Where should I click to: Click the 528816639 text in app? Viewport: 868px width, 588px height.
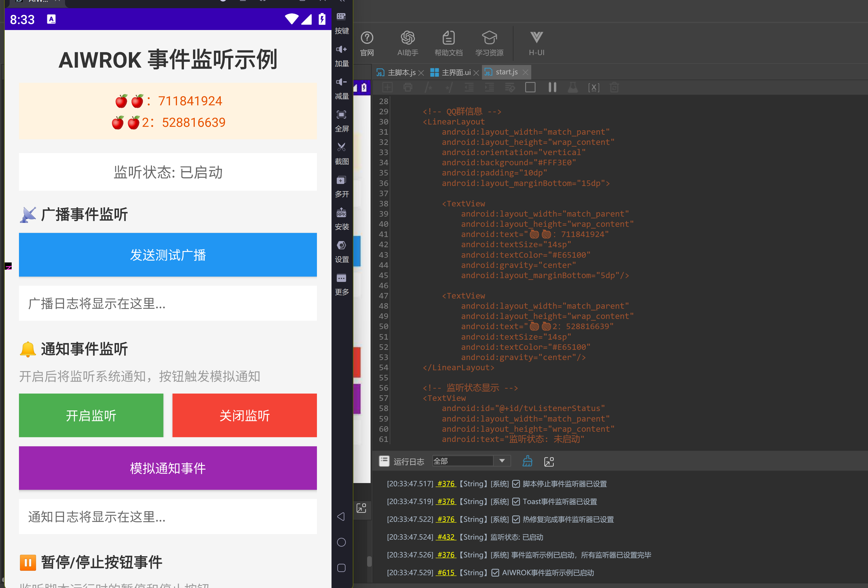coord(194,122)
